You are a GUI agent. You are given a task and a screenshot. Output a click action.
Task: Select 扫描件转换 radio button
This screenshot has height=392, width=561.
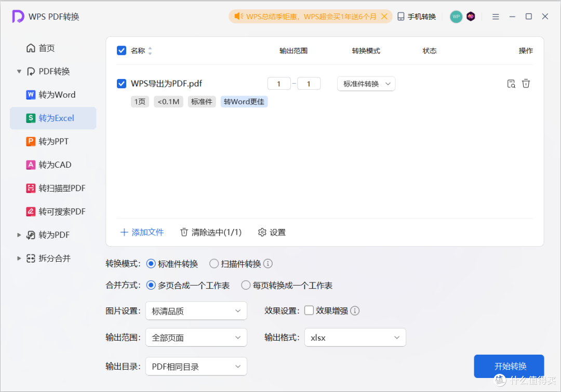point(214,264)
